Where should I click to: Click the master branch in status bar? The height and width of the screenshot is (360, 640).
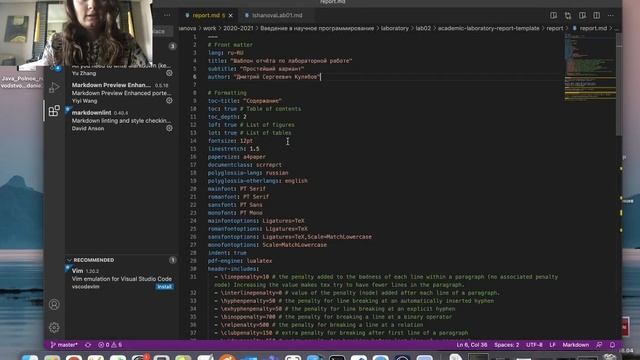coord(64,345)
